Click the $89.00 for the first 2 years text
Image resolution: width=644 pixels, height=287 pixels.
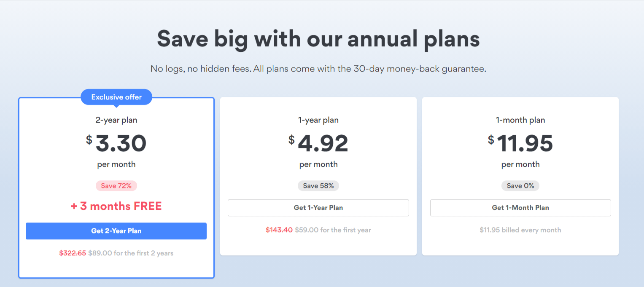click(131, 253)
